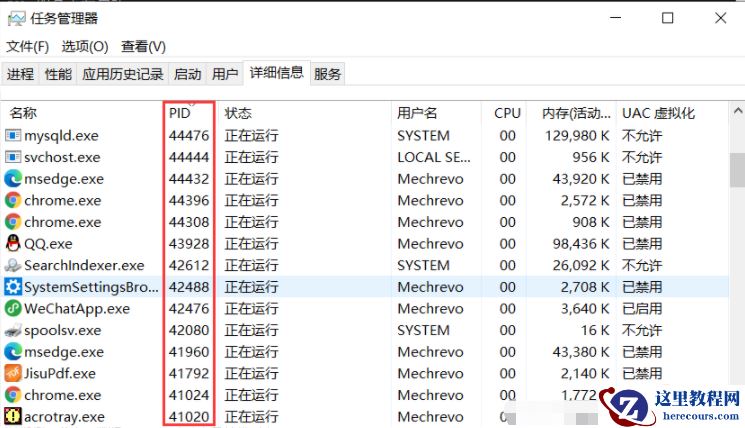745x428 pixels.
Task: Select the svchost.exe row name
Action: (62, 157)
